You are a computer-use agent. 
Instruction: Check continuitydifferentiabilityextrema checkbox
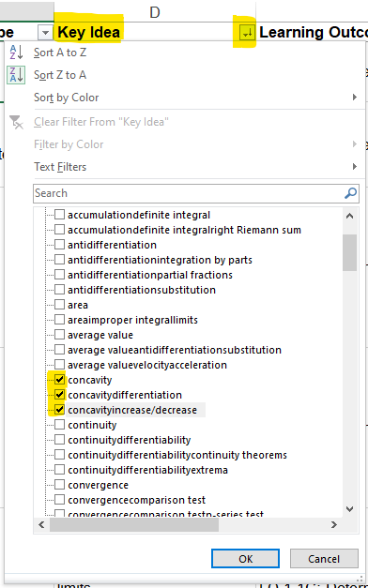[59, 470]
